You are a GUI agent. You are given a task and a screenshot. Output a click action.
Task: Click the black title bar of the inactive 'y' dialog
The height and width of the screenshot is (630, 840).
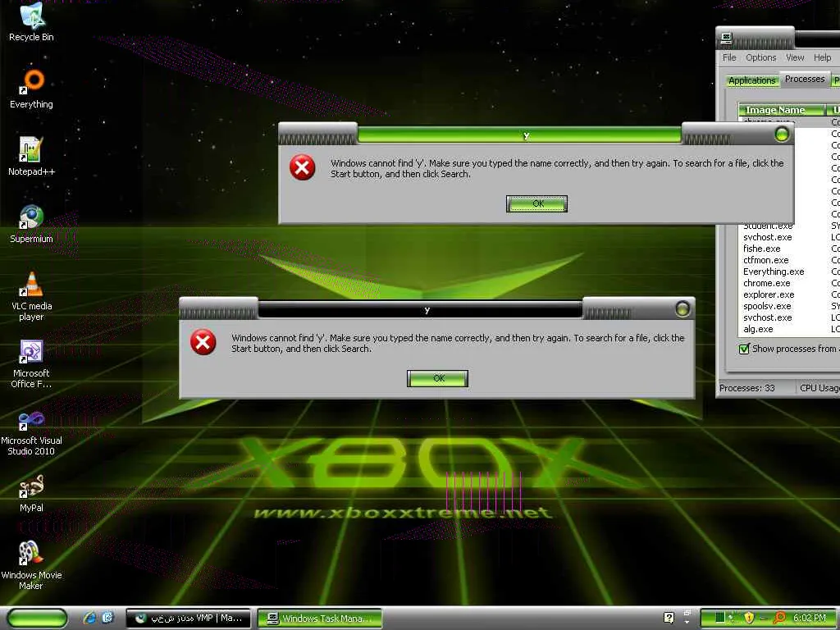point(420,309)
